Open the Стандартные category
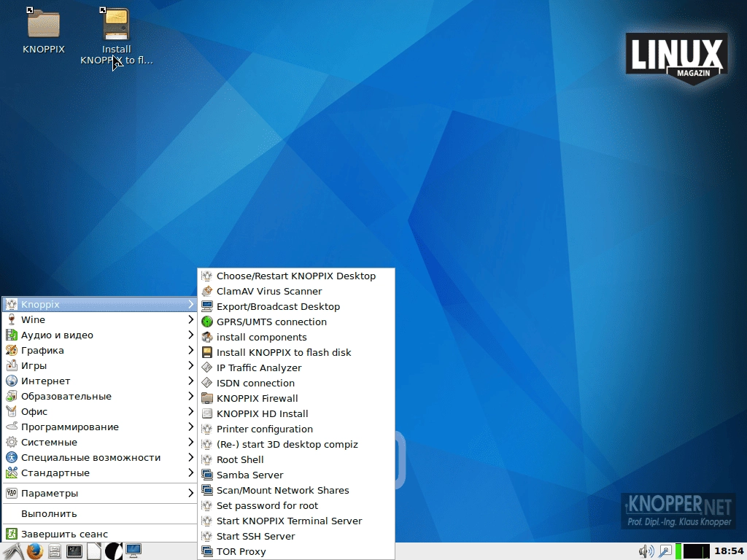 click(99, 472)
